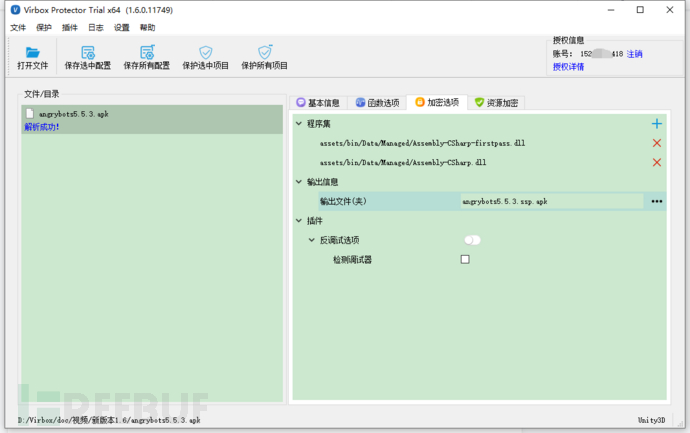Select the Assembly-CSharp-firstpass.dll path row
Screen dimensions: 690x433
pos(422,143)
